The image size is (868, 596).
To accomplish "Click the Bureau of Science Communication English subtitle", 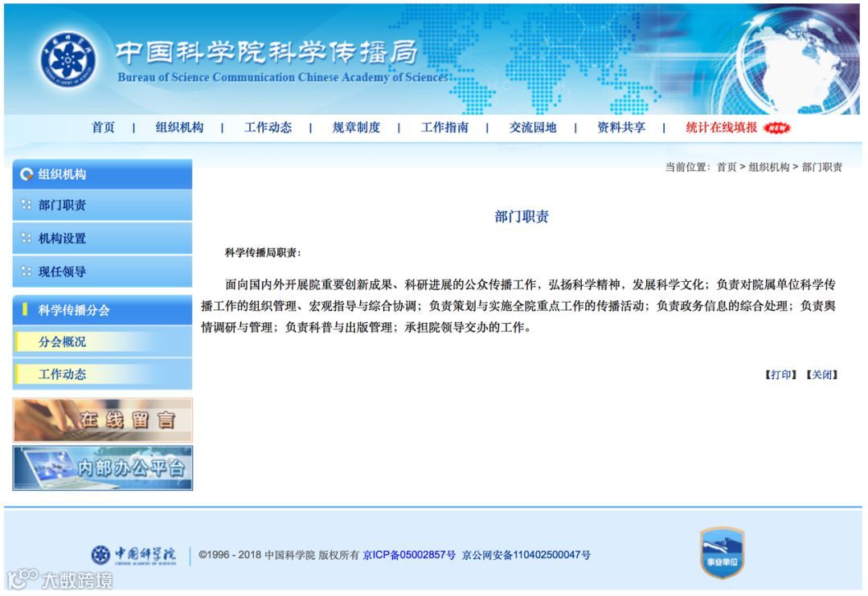I will pos(283,77).
